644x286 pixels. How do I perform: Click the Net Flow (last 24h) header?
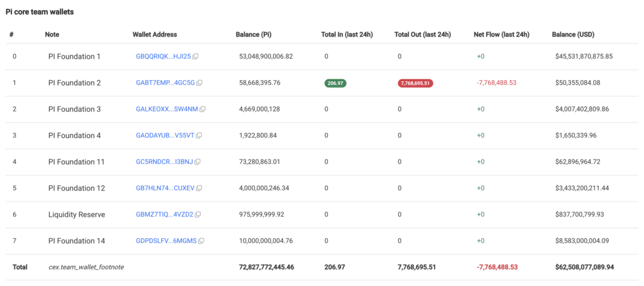501,35
